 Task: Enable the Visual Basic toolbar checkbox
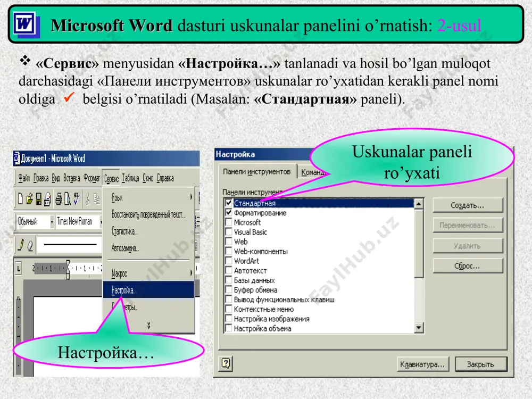point(229,232)
